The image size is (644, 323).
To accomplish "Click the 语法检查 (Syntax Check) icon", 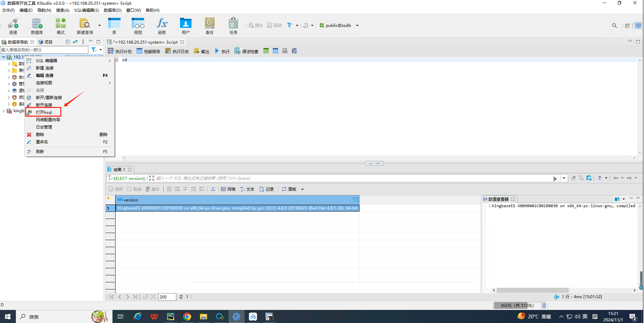I will (x=247, y=51).
